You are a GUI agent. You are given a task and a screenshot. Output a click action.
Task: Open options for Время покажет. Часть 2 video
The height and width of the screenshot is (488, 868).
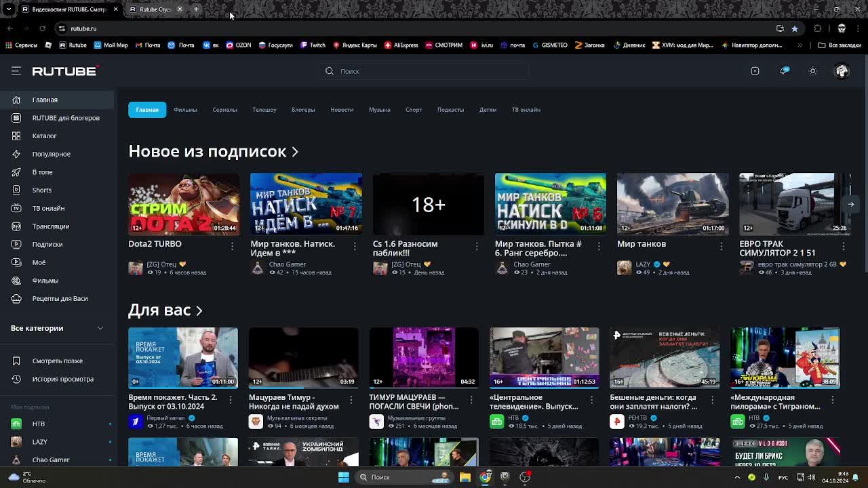click(231, 400)
